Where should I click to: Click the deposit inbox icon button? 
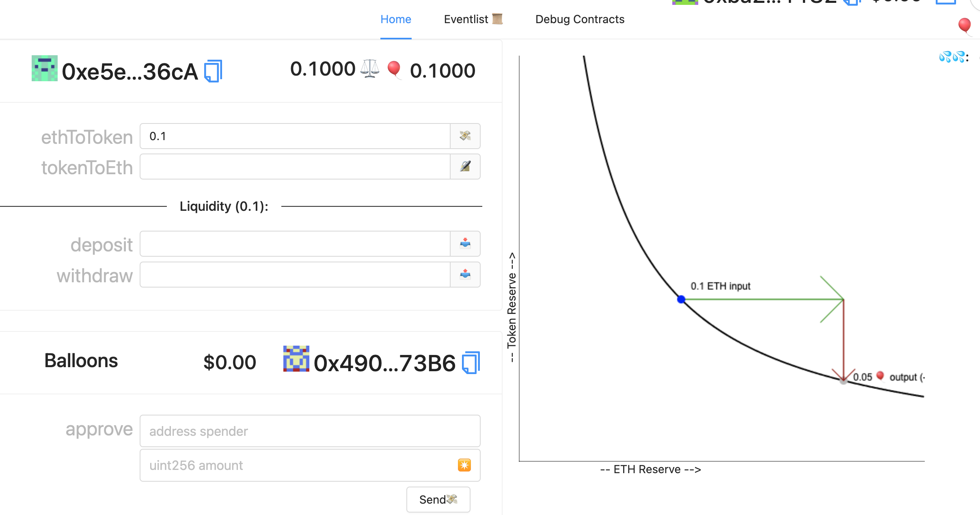(x=465, y=244)
